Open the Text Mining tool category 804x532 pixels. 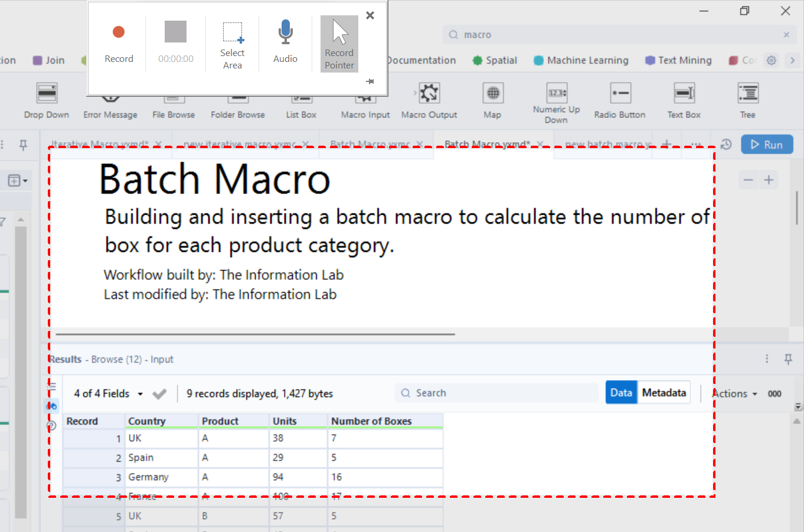(x=678, y=60)
